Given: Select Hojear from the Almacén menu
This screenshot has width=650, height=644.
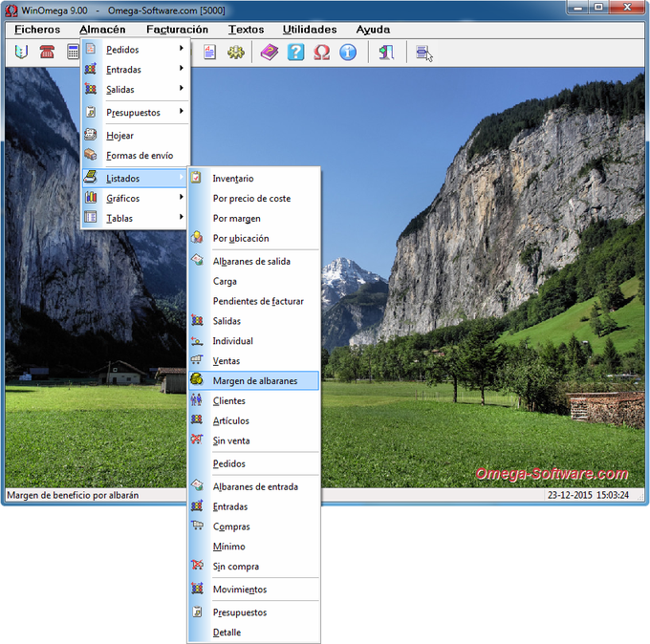Looking at the screenshot, I should click(x=135, y=136).
